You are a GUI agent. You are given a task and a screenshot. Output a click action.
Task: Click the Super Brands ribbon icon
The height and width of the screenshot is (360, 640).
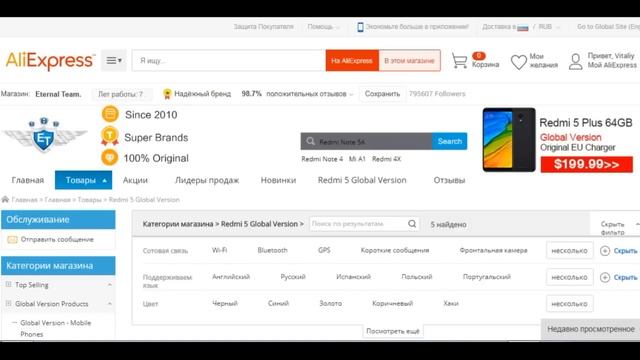click(109, 136)
